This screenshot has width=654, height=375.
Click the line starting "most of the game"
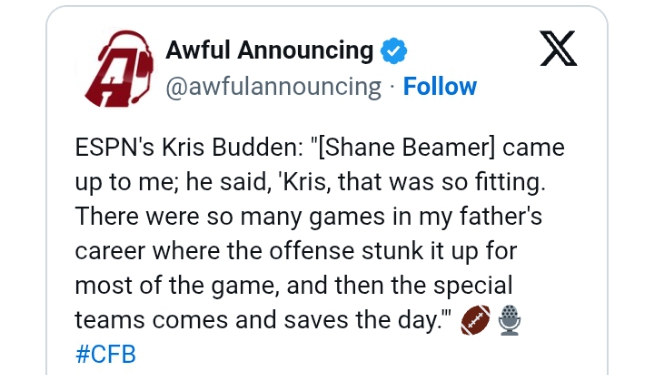[x=294, y=286]
